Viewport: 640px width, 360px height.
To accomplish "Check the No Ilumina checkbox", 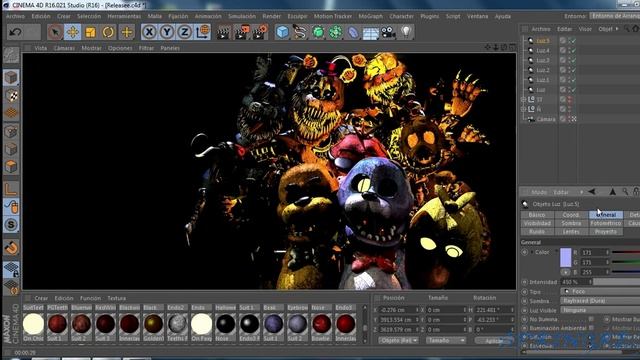I will point(591,319).
